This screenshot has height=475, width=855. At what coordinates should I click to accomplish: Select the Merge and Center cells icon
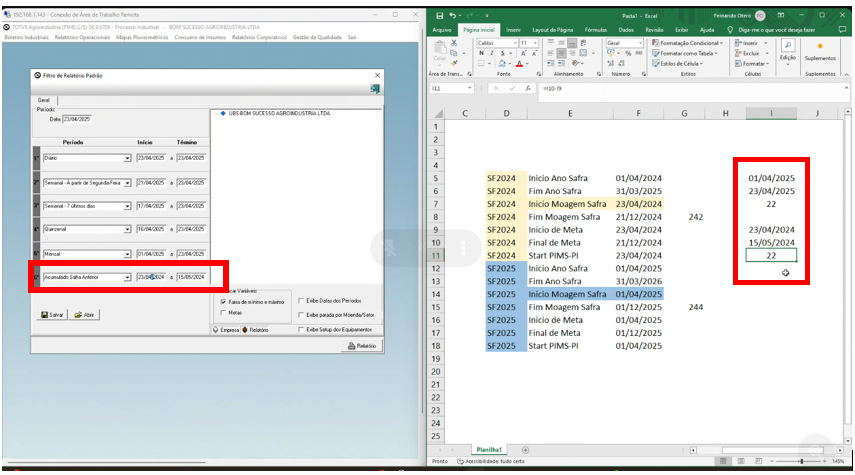[x=583, y=53]
